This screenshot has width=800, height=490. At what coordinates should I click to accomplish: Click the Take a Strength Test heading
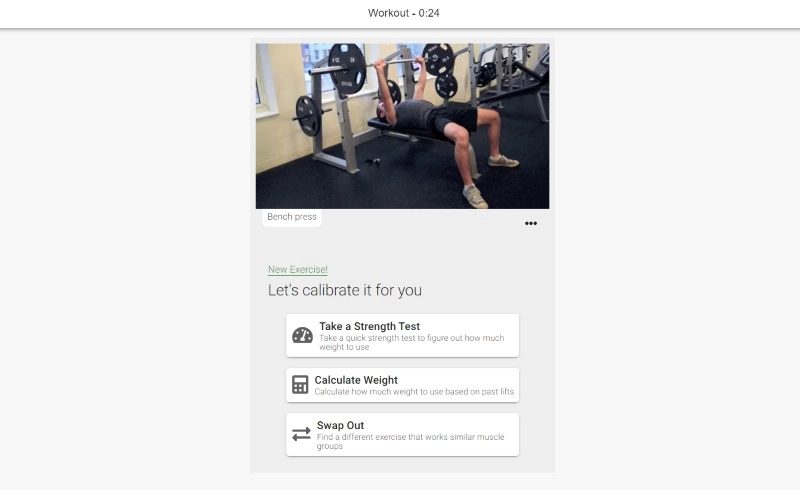coord(369,326)
